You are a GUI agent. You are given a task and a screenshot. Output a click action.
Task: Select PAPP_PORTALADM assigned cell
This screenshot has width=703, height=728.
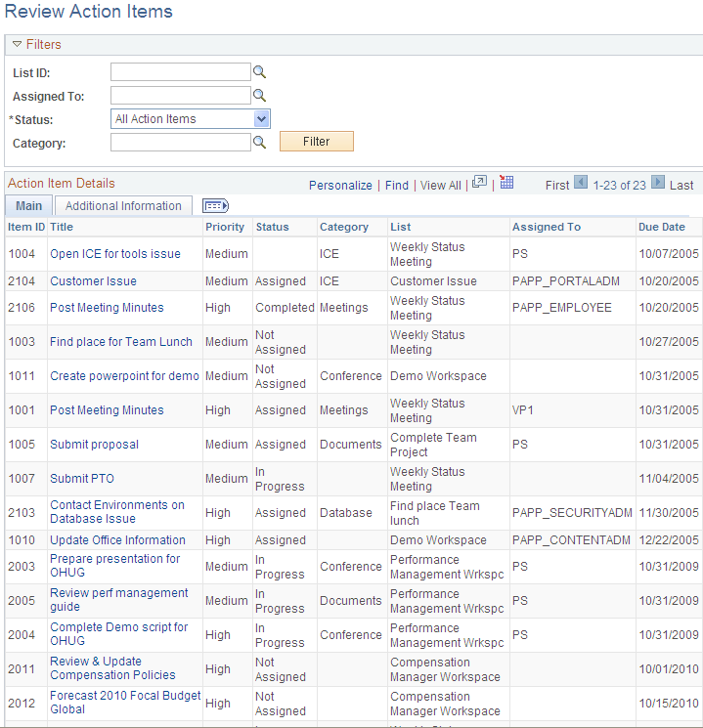566,281
